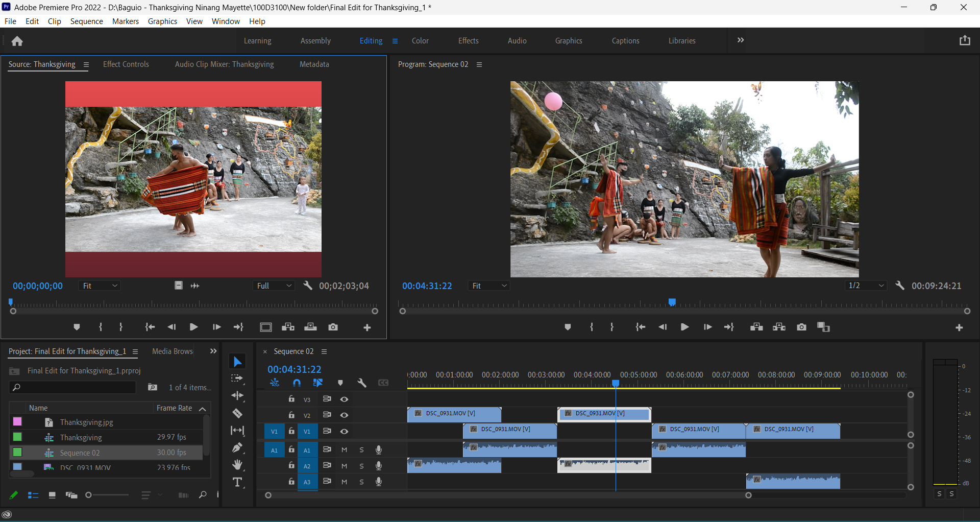Open the Sequence menu
This screenshot has width=980, height=522.
(x=86, y=21)
